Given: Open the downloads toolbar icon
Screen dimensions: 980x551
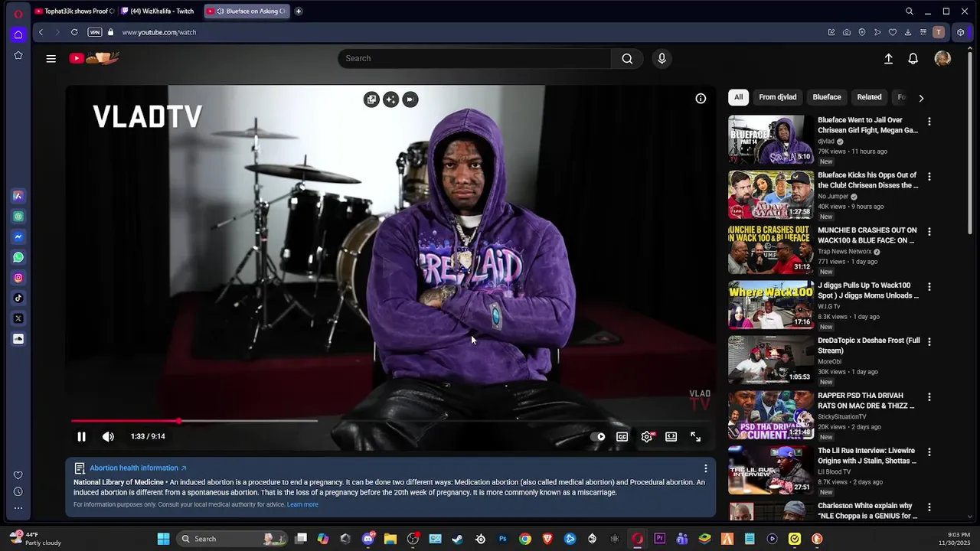Looking at the screenshot, I should point(907,32).
